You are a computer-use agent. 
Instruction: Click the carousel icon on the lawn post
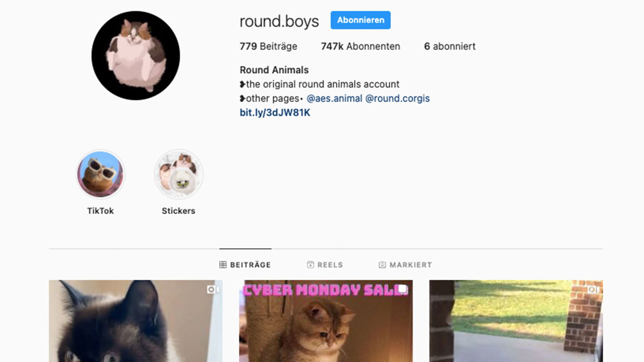tap(593, 290)
